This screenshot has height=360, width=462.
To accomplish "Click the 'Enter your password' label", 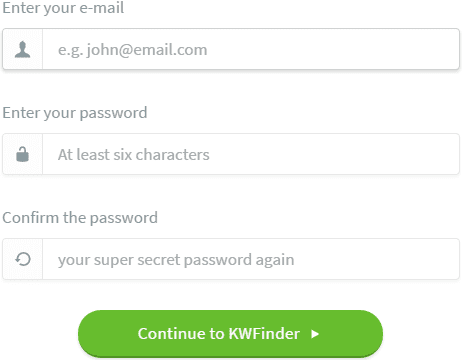I will pyautogui.click(x=75, y=113).
